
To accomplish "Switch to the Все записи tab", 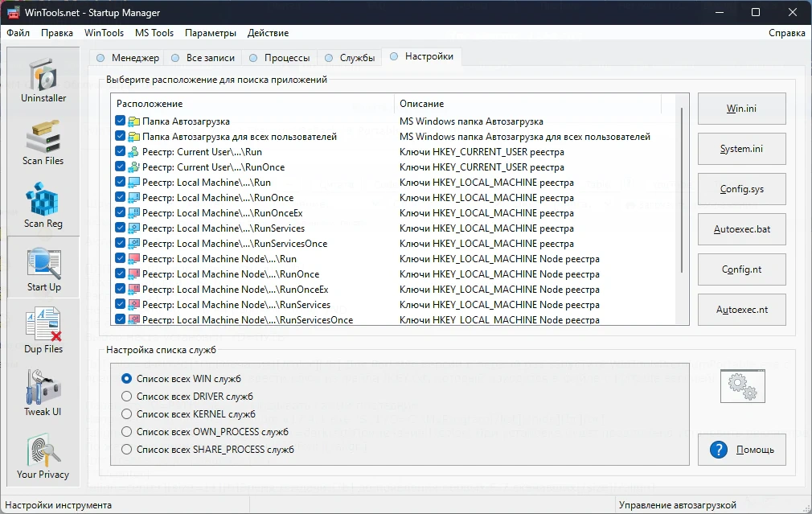I will coord(203,58).
